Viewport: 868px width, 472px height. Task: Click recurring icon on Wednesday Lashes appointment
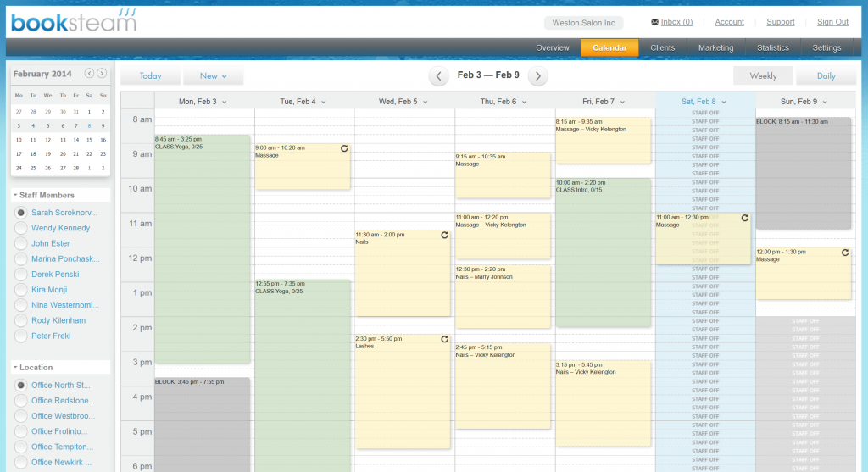coord(444,339)
